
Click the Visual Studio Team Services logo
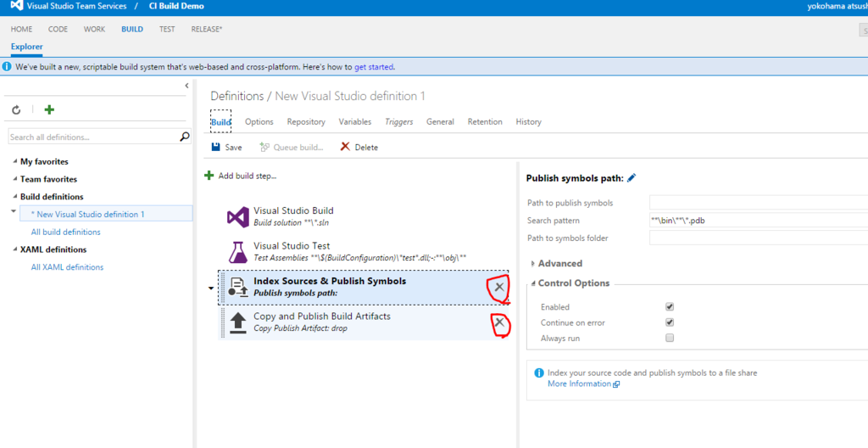tap(16, 6)
